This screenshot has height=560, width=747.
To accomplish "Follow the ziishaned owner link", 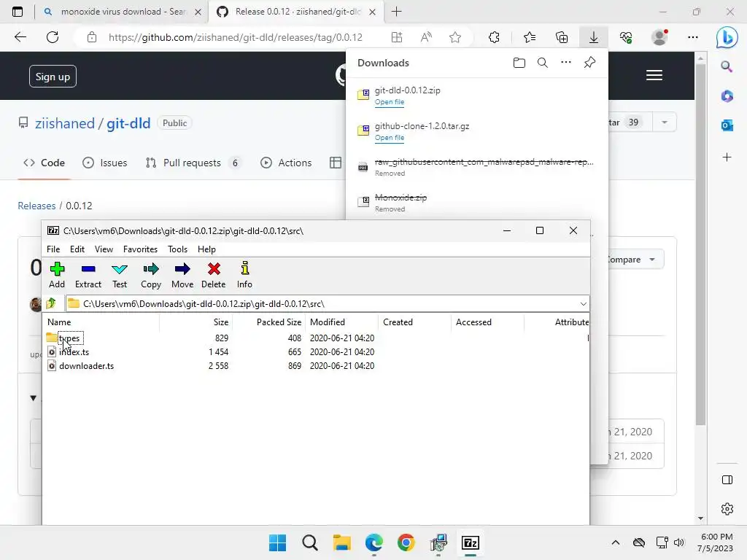I will pyautogui.click(x=65, y=123).
